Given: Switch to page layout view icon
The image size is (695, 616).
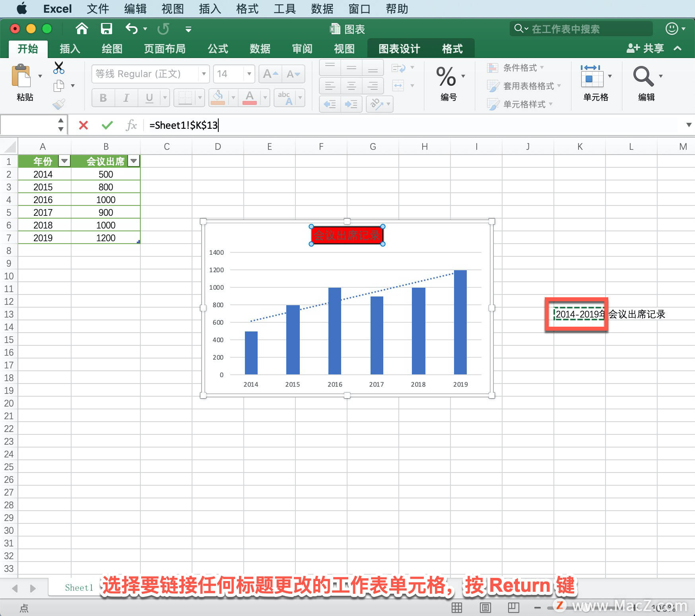Looking at the screenshot, I should point(485,607).
